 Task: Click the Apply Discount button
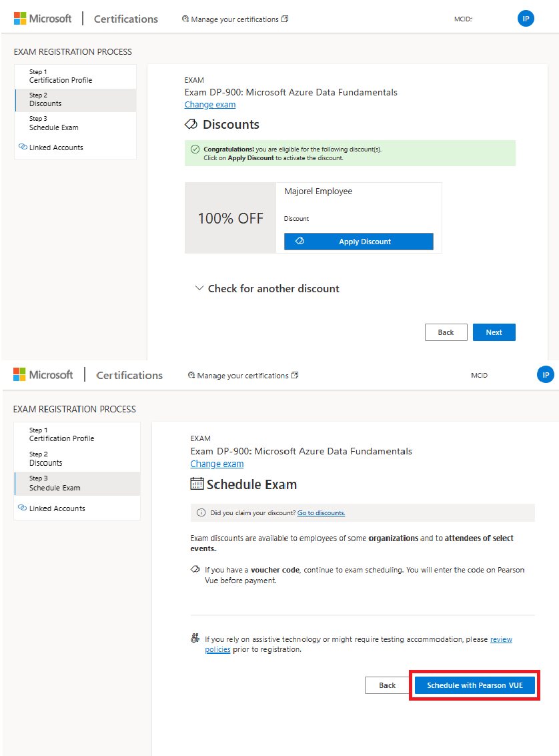(x=358, y=242)
